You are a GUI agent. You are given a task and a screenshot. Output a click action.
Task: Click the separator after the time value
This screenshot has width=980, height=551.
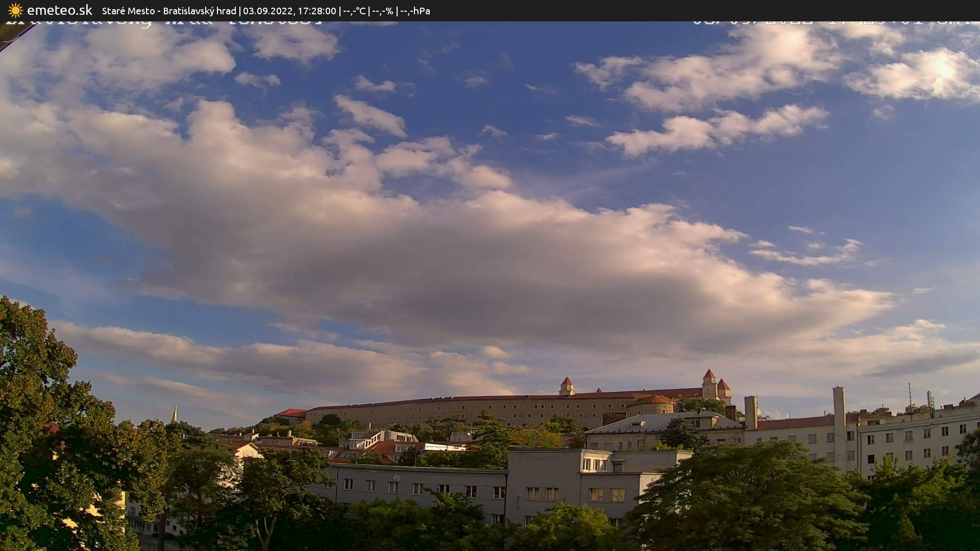coord(339,10)
